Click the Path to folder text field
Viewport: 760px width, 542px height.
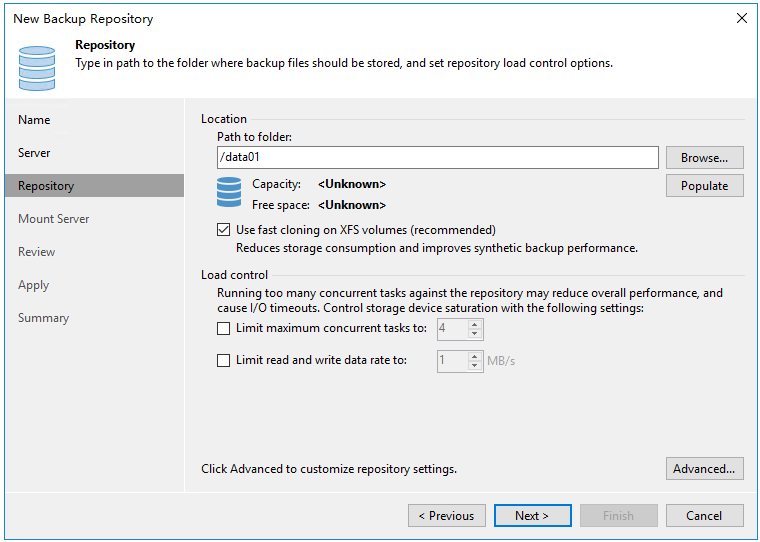[x=437, y=158]
